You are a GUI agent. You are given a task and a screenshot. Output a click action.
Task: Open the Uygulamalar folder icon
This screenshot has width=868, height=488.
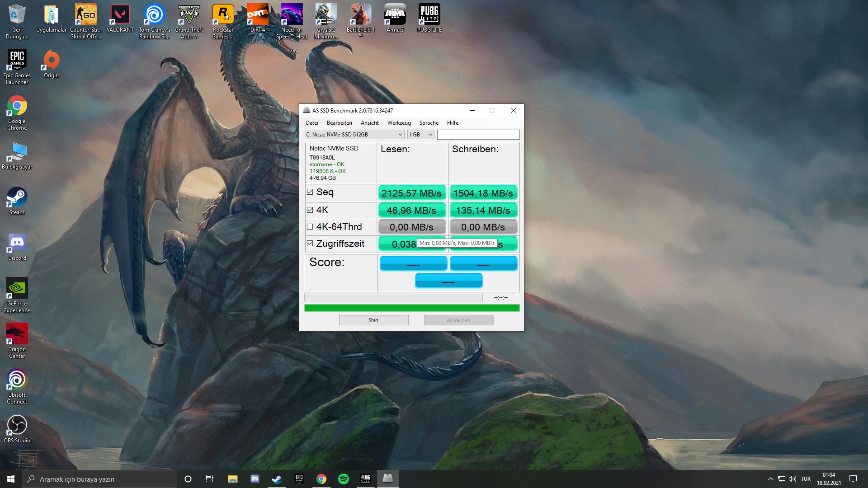pos(51,19)
